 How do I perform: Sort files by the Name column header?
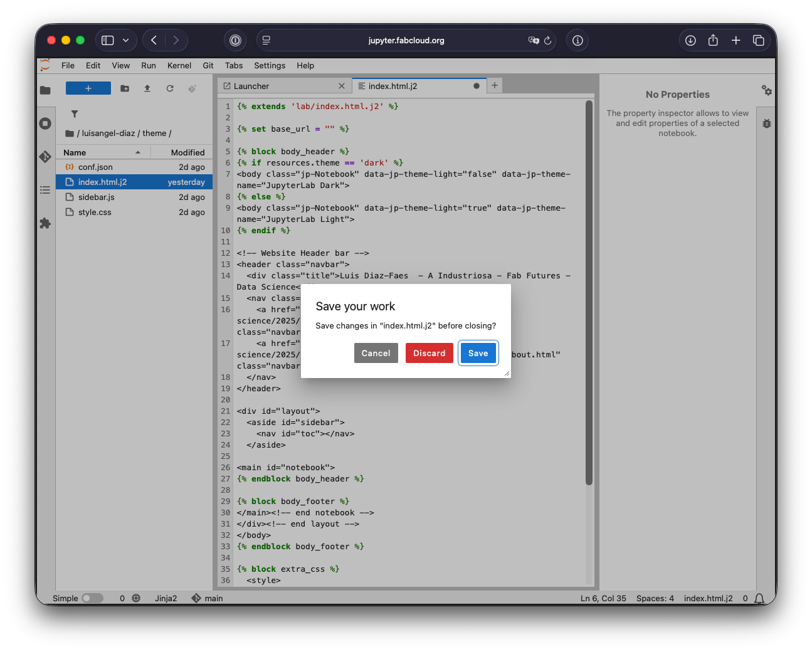(x=75, y=152)
